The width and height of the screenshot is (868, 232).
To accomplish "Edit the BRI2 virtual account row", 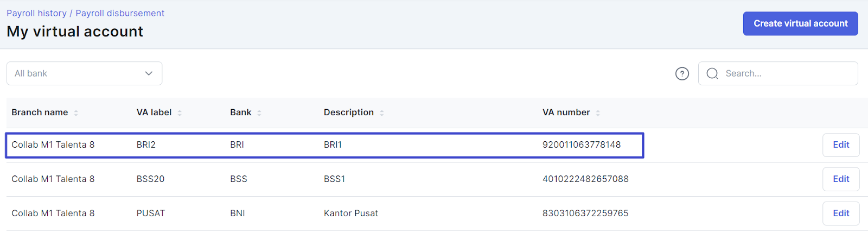I will click(x=841, y=145).
